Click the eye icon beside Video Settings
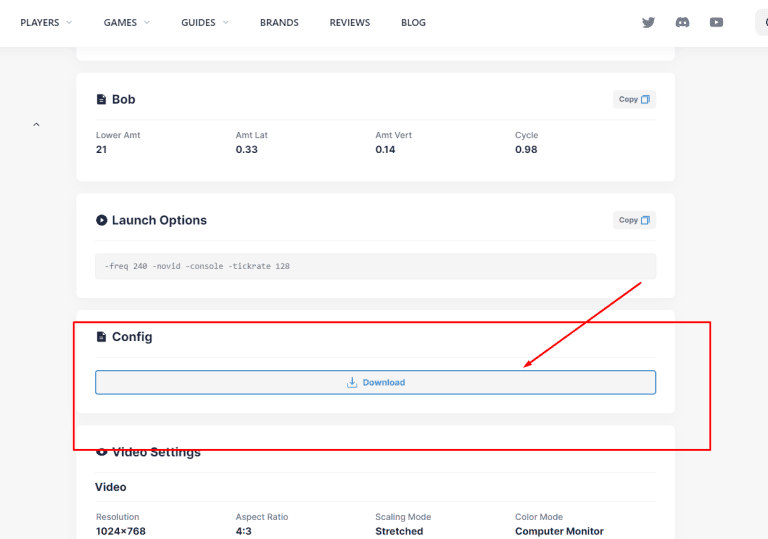768x539 pixels. [101, 452]
